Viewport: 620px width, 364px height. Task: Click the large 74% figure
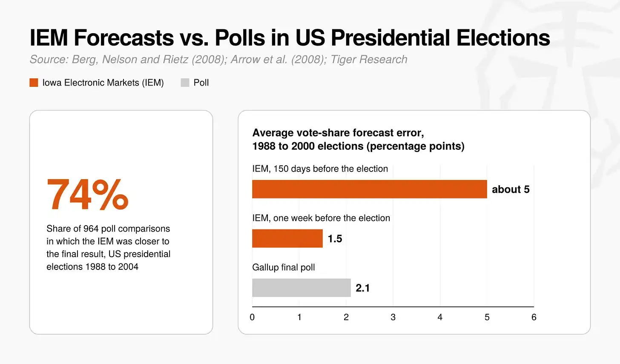[87, 195]
